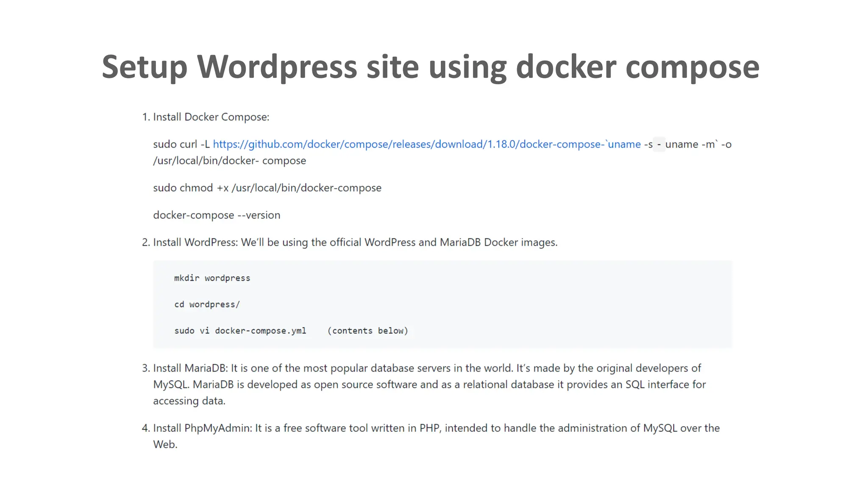Click 'cd wordpress/' in the code block
The width and height of the screenshot is (868, 488).
point(207,305)
